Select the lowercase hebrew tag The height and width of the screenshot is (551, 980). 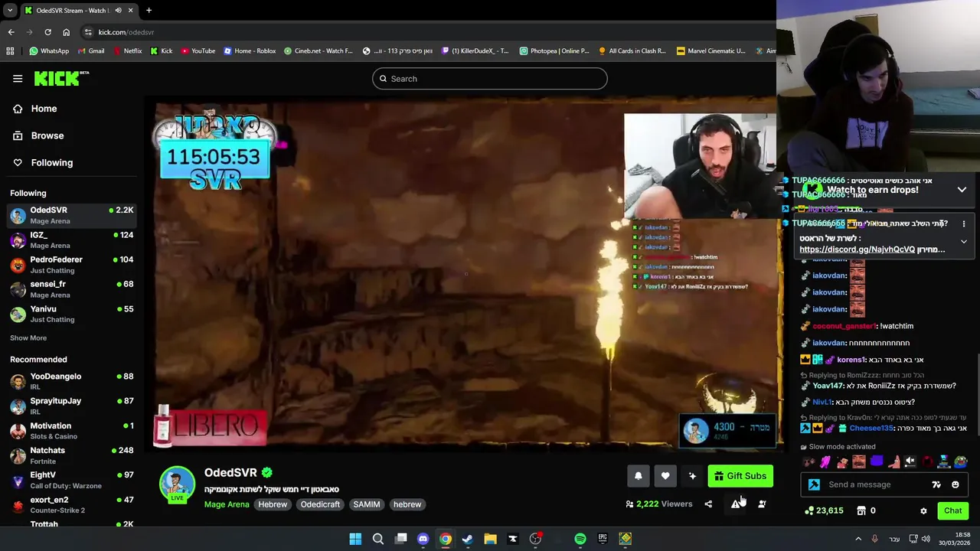[x=407, y=504]
